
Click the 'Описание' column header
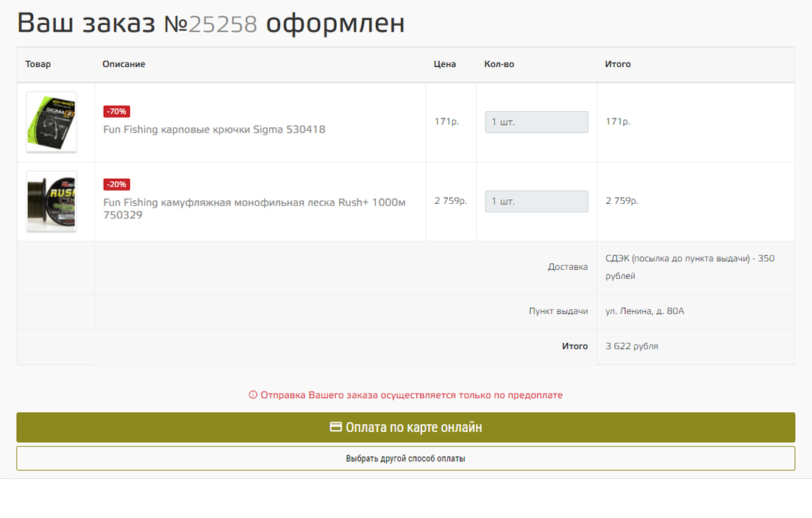click(x=124, y=64)
